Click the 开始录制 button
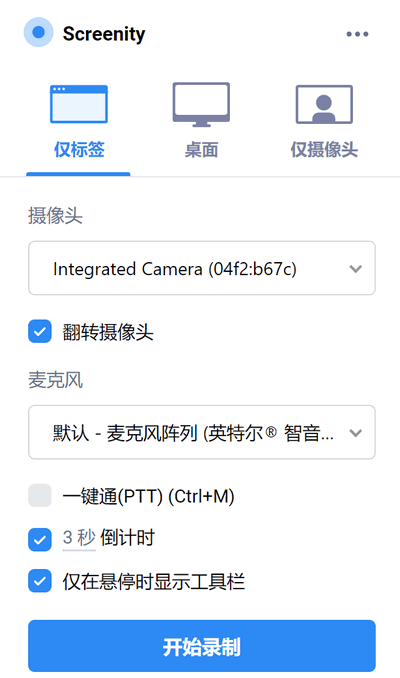Image resolution: width=400 pixels, height=678 pixels. [x=202, y=646]
